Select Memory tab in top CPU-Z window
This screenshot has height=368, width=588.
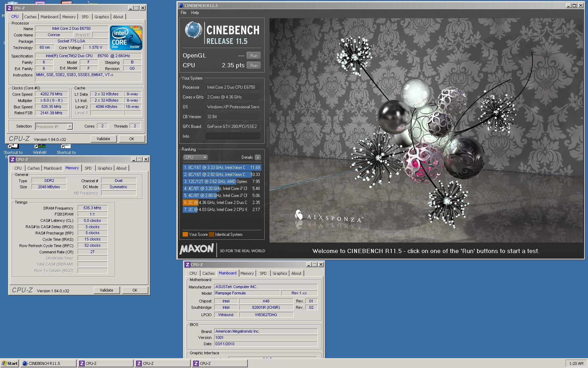pyautogui.click(x=69, y=17)
